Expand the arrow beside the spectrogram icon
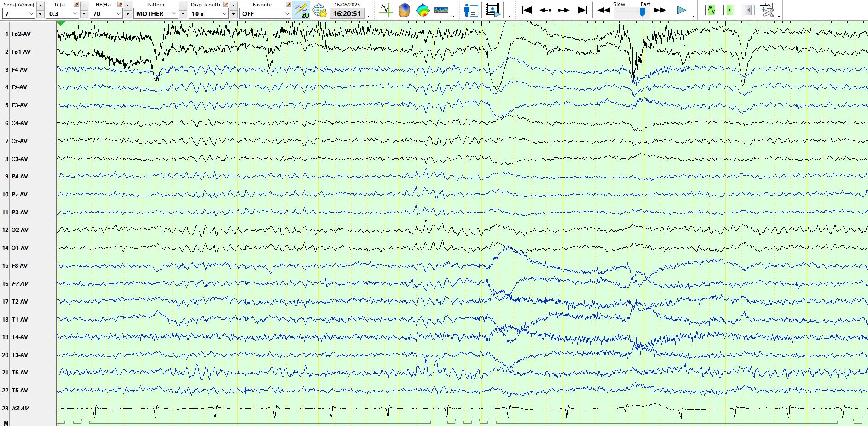868x426 pixels. coord(454,16)
